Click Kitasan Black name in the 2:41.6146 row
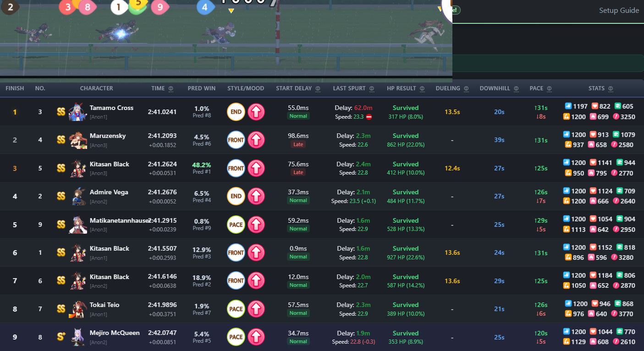The image size is (644, 351). [x=110, y=277]
